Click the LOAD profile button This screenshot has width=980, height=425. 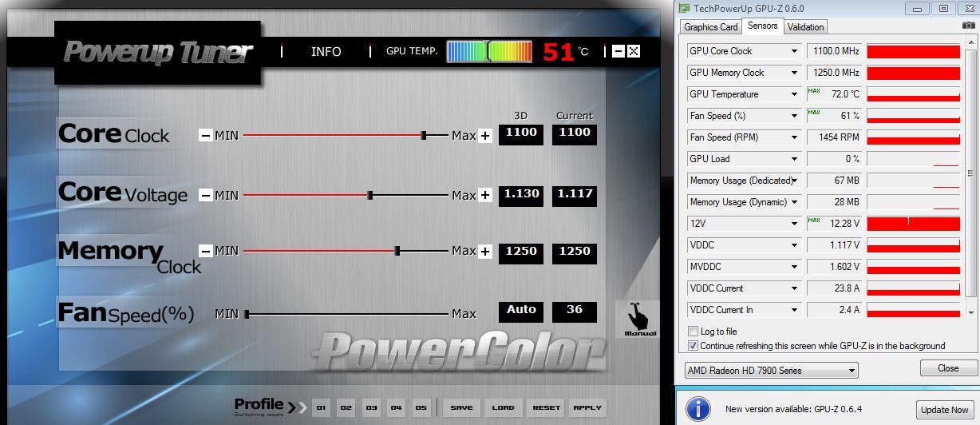(504, 407)
